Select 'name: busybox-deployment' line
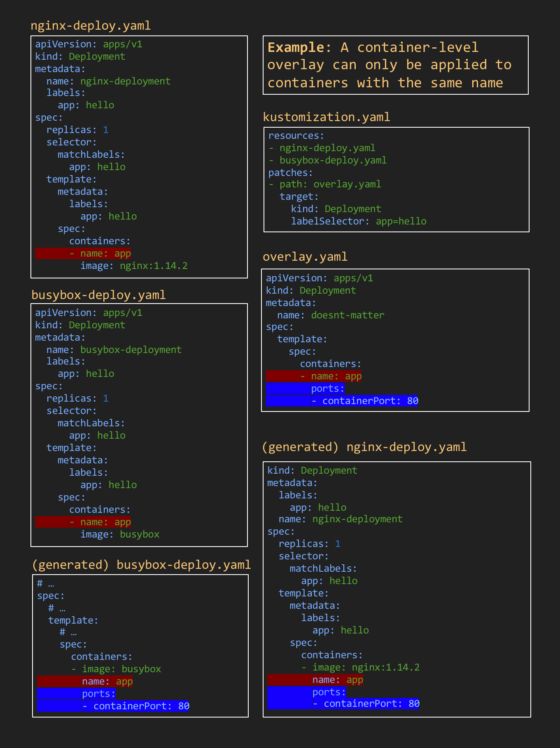 [114, 350]
